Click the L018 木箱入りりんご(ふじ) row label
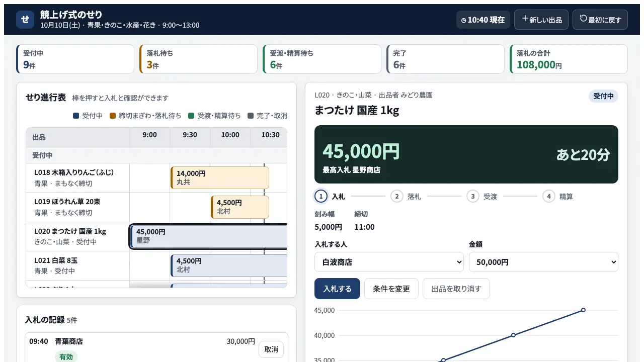Screen dimensions: 644x362 tap(78, 177)
